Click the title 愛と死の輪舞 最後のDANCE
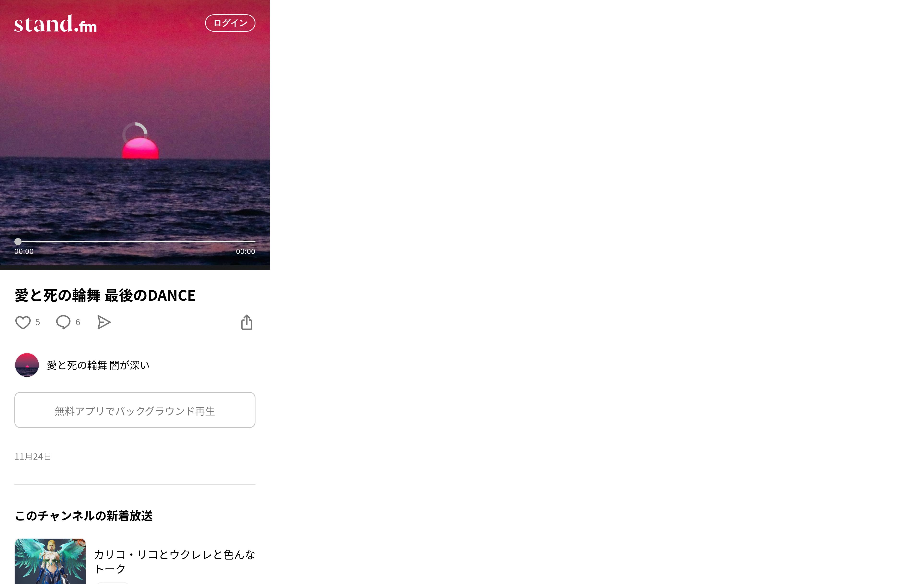Screen dimensions: 924x584 pos(105,296)
